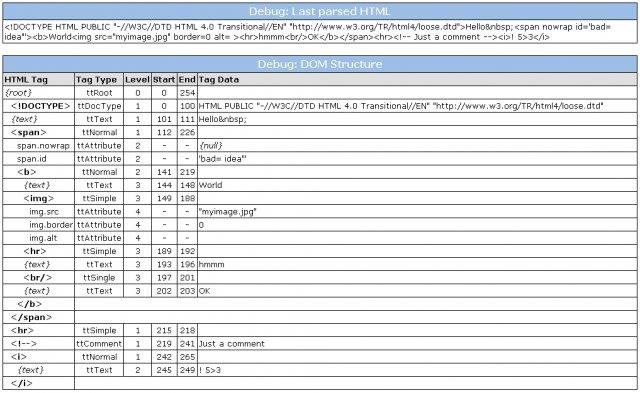640x393 pixels.
Task: Select the 'span.nowrap' attribute row
Action: click(x=320, y=146)
